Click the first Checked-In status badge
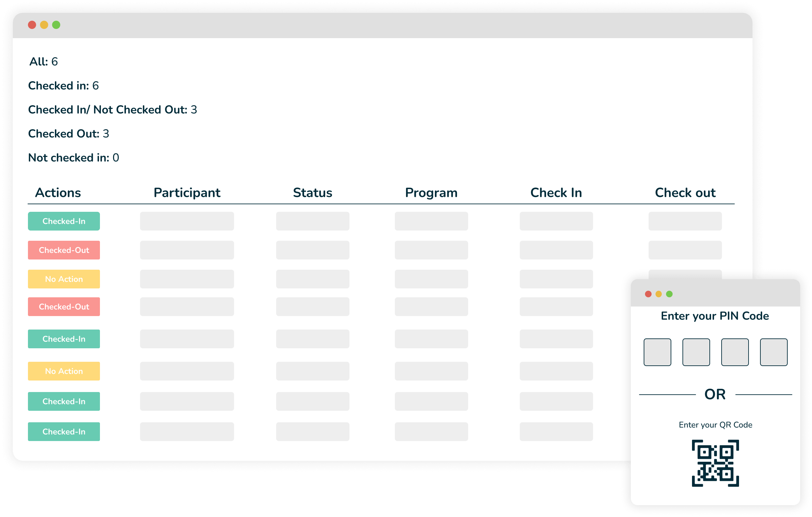The width and height of the screenshot is (812, 517). point(64,221)
